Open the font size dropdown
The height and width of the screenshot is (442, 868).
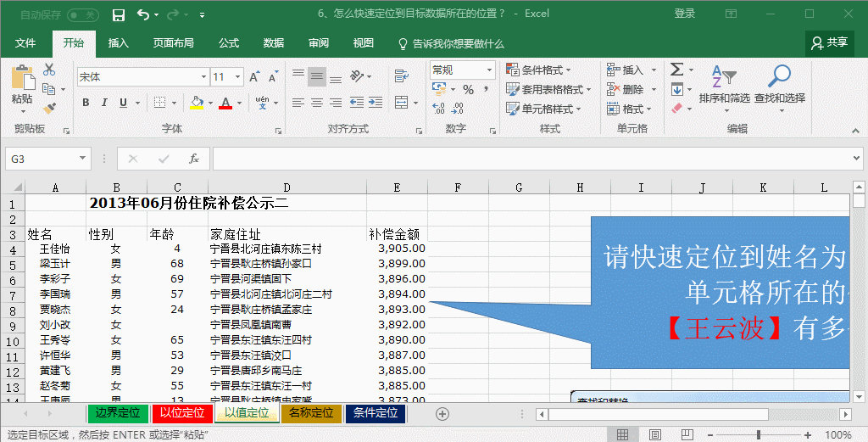pos(237,77)
